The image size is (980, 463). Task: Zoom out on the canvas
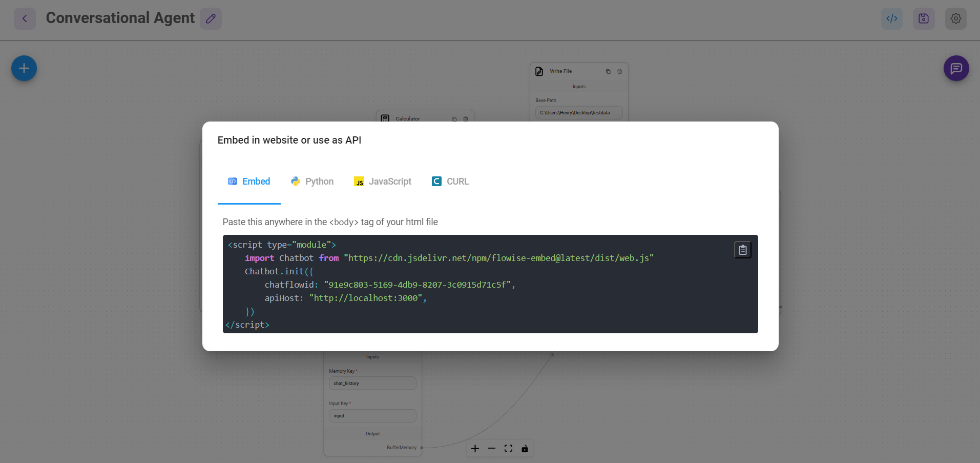pos(491,449)
